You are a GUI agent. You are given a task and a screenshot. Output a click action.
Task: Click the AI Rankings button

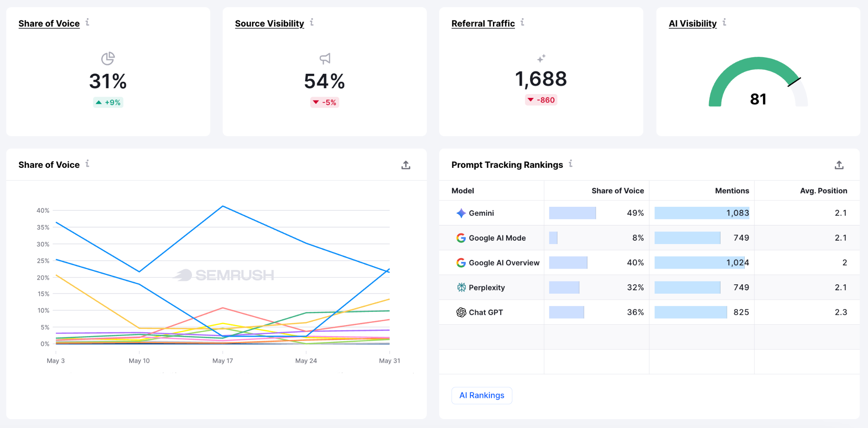pos(482,395)
